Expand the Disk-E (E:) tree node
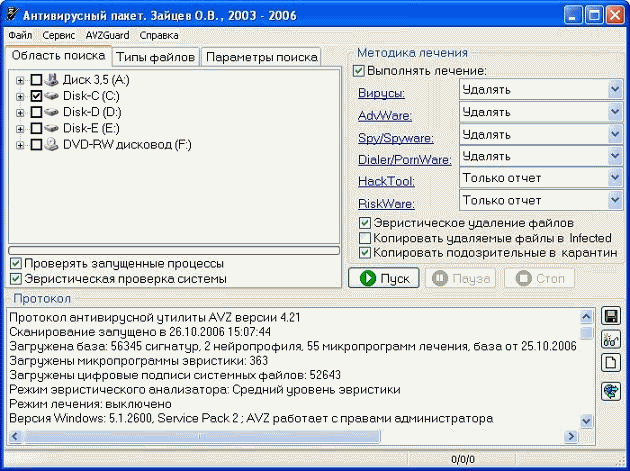This screenshot has height=471, width=630. point(20,129)
